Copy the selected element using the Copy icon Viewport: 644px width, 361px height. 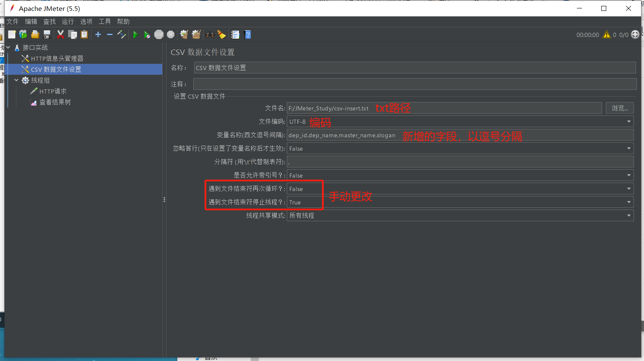(x=73, y=34)
